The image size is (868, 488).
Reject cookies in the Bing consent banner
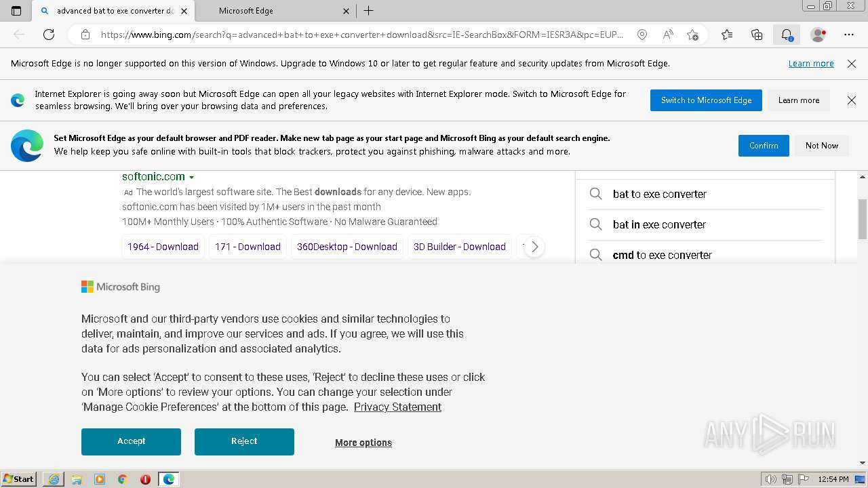tap(244, 441)
